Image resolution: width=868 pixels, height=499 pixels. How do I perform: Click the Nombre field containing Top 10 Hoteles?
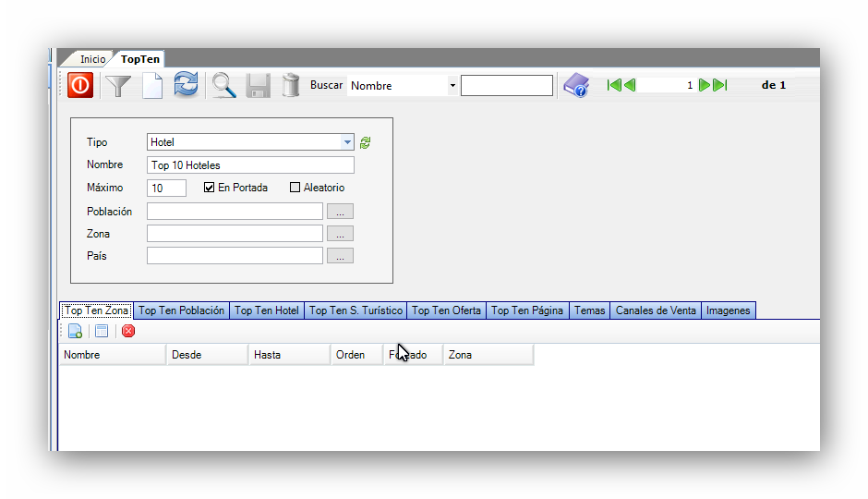point(250,165)
